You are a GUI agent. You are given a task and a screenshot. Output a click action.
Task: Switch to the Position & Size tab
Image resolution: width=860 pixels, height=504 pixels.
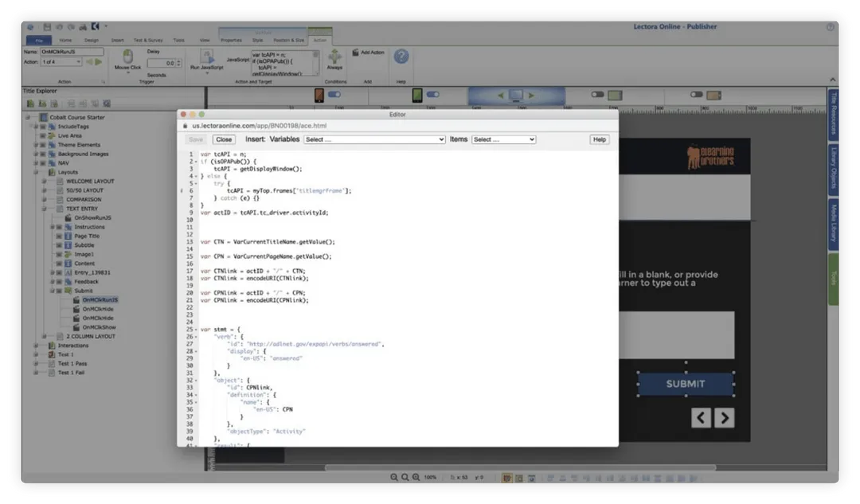click(x=287, y=38)
